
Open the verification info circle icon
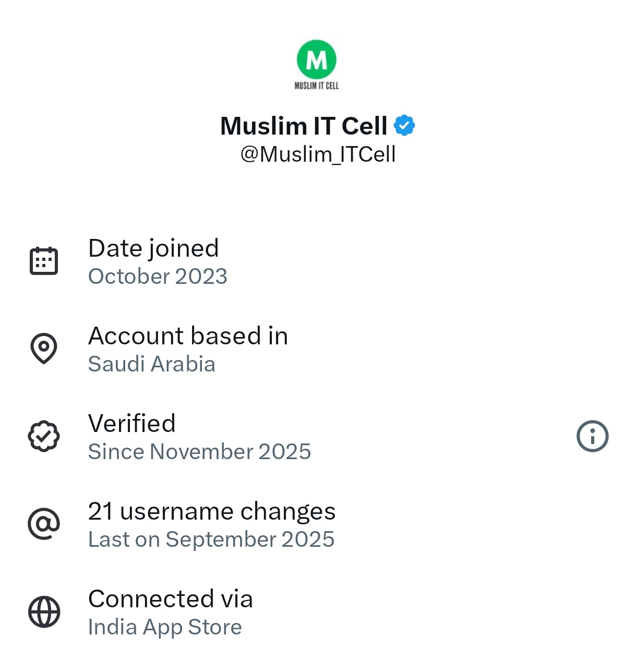coord(592,436)
